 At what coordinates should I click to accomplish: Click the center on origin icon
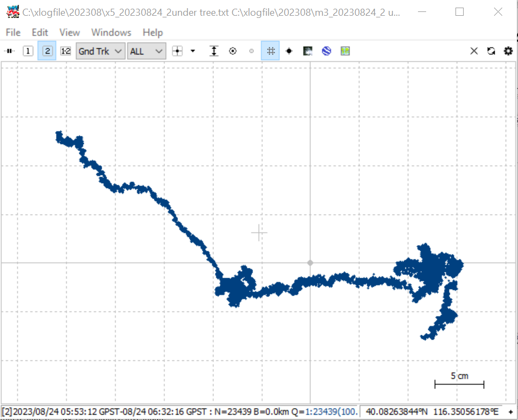click(177, 51)
